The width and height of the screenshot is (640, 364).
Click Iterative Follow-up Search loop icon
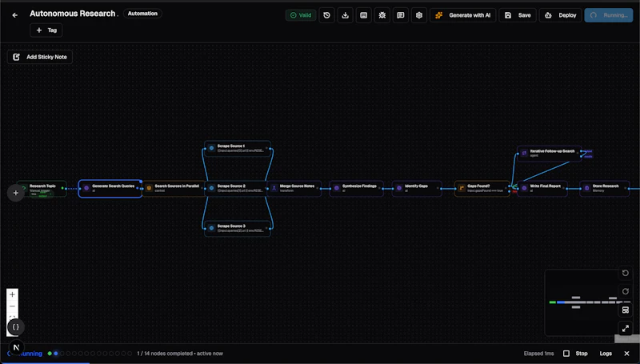point(524,153)
